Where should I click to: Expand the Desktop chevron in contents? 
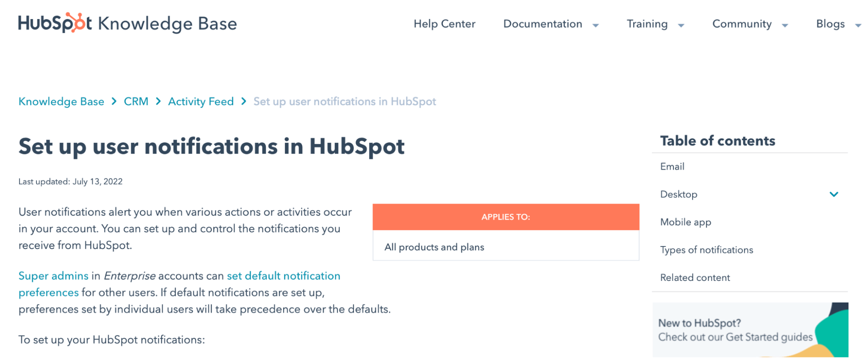coord(834,194)
